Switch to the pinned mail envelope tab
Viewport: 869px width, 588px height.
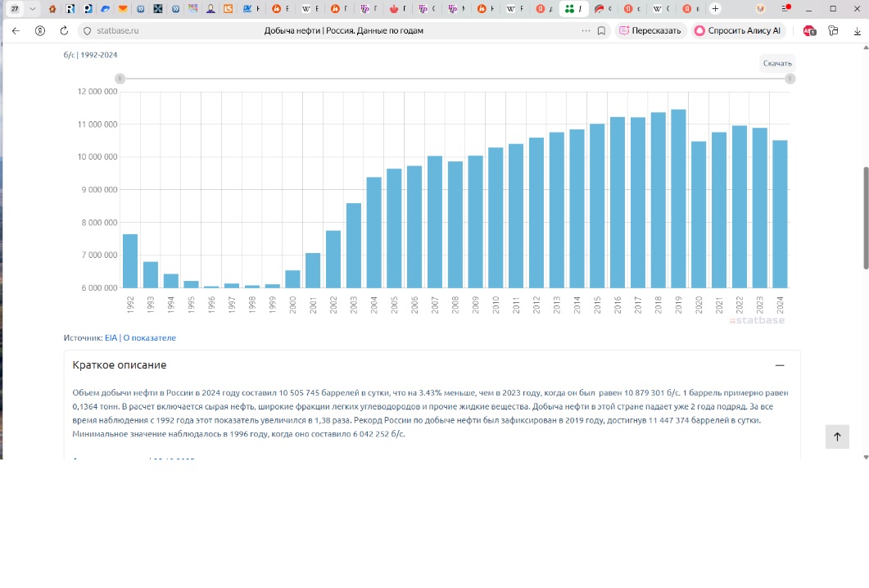coord(123,8)
